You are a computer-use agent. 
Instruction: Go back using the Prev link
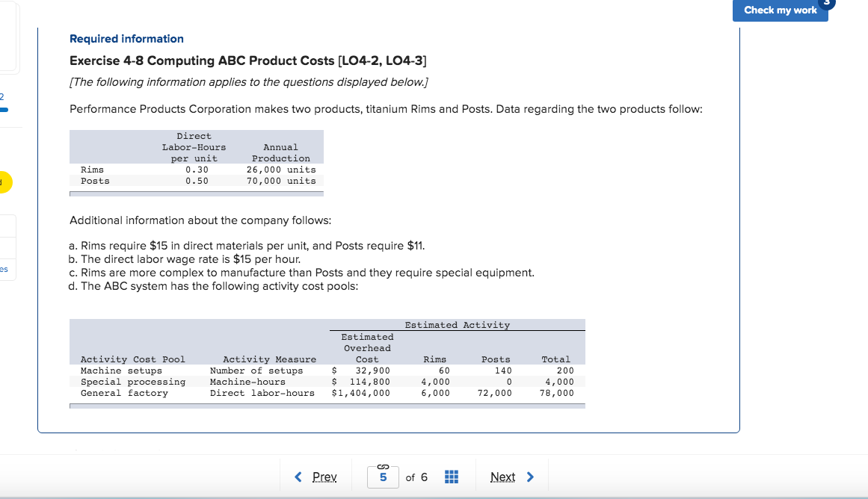coord(325,477)
